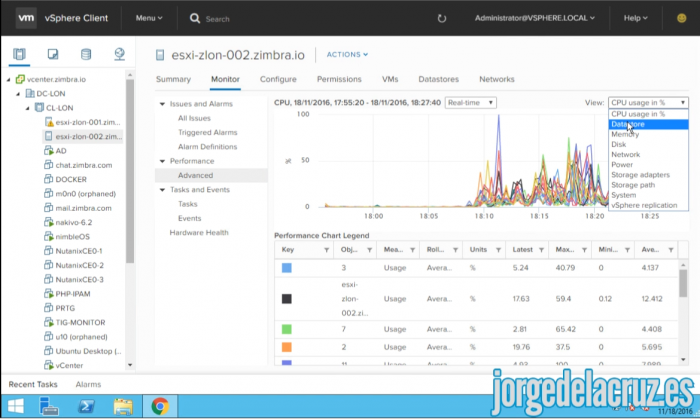Filter the Key column in legend
This screenshot has height=419, width=700.
click(326, 250)
